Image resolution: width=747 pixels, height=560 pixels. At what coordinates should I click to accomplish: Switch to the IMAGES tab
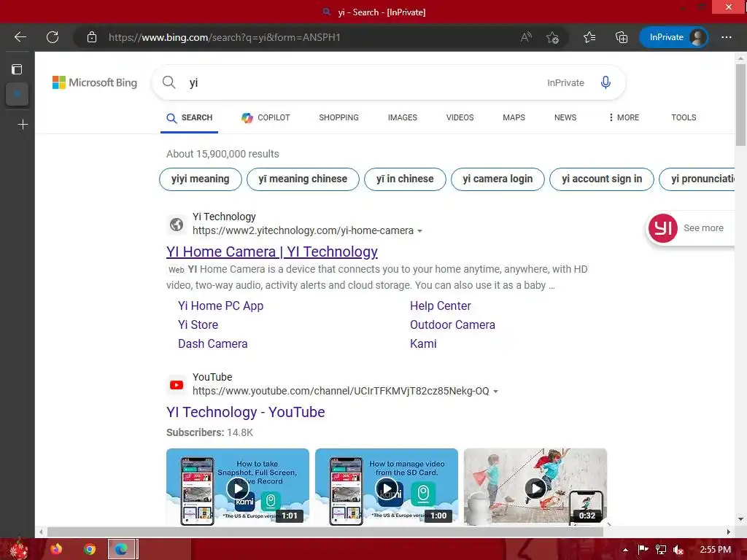click(x=403, y=117)
